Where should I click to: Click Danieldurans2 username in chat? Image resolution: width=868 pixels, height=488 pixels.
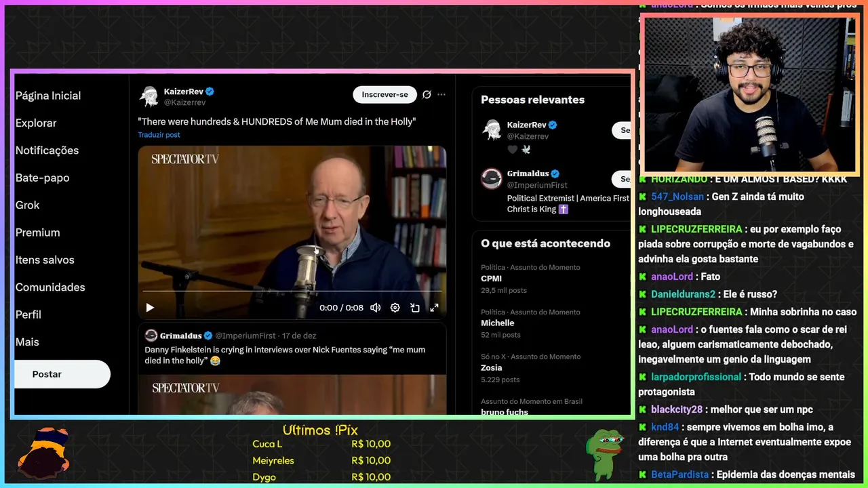point(683,294)
